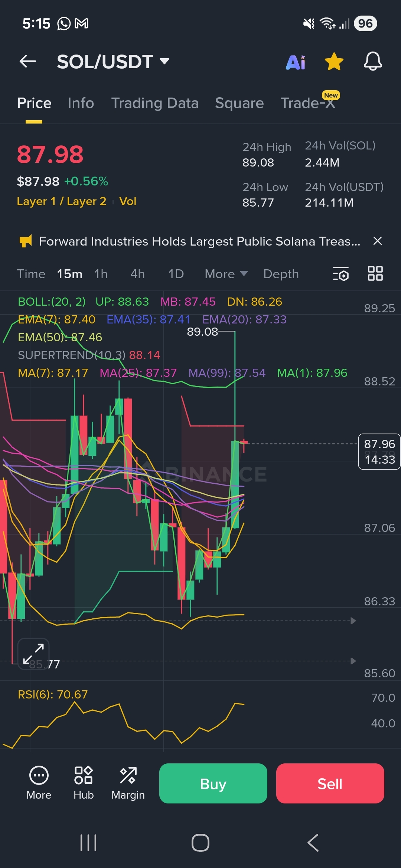
Task: Open price alerts bell icon
Action: pyautogui.click(x=373, y=61)
